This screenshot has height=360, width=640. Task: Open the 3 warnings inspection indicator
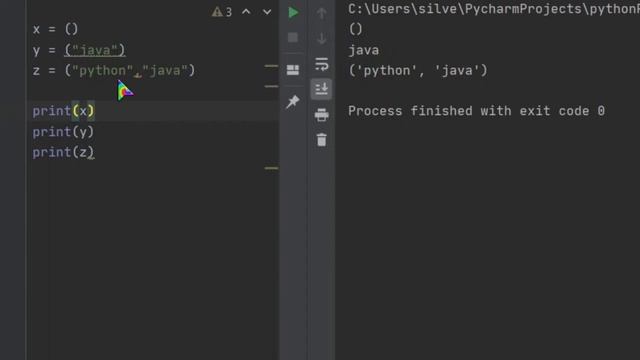tap(222, 12)
